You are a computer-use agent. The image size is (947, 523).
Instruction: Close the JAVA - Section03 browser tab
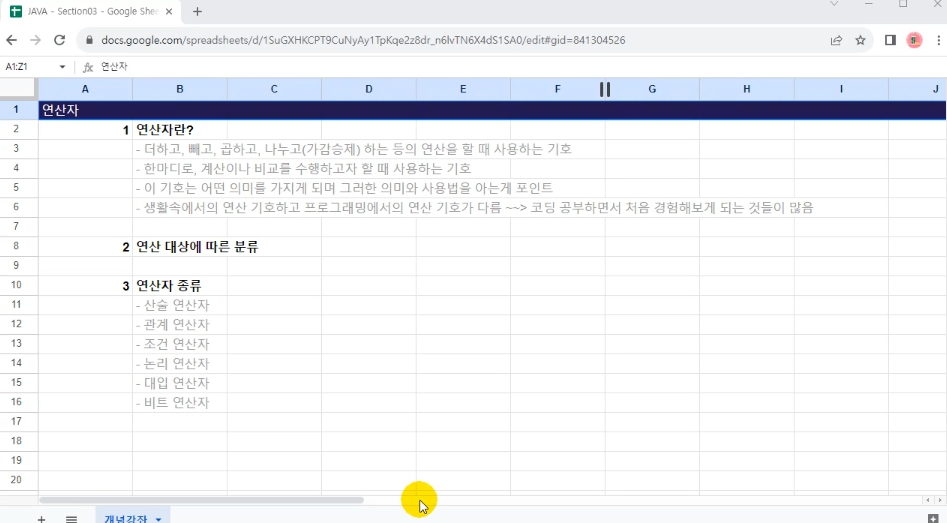pos(171,12)
